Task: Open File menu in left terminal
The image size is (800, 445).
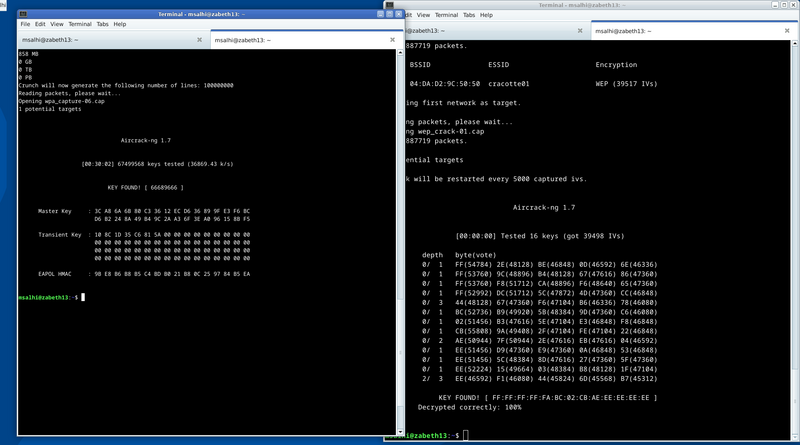Action: pyautogui.click(x=25, y=24)
